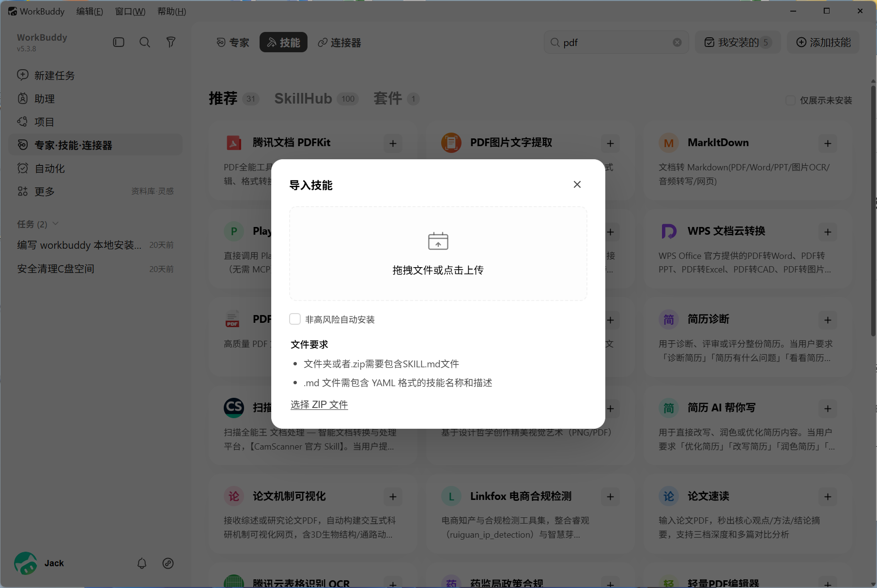
Task: Click the Linkfox L logo
Action: (451, 496)
